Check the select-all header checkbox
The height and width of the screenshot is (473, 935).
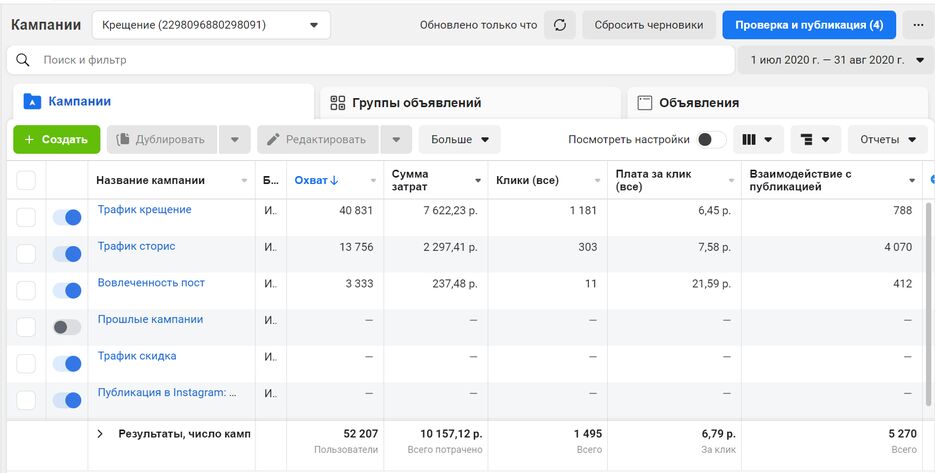26,180
